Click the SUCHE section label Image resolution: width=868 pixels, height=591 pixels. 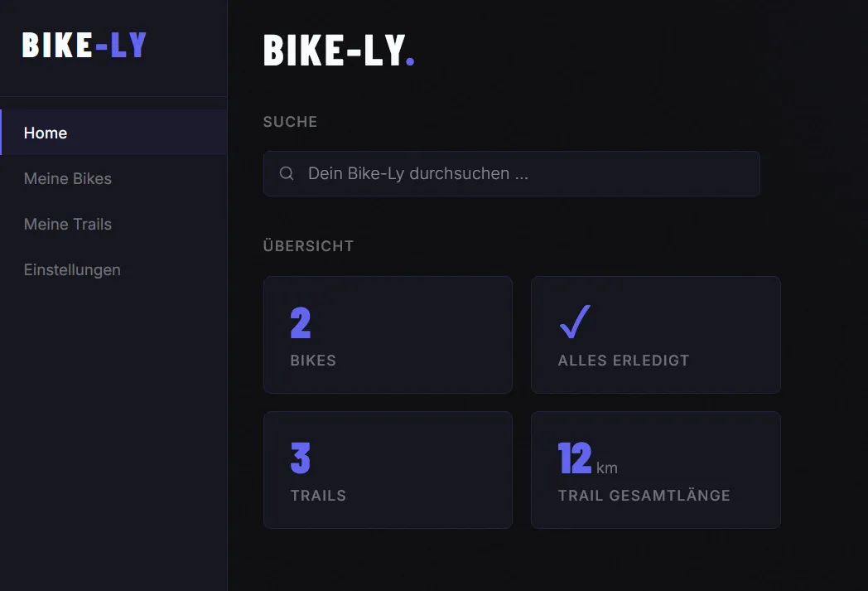click(x=290, y=122)
